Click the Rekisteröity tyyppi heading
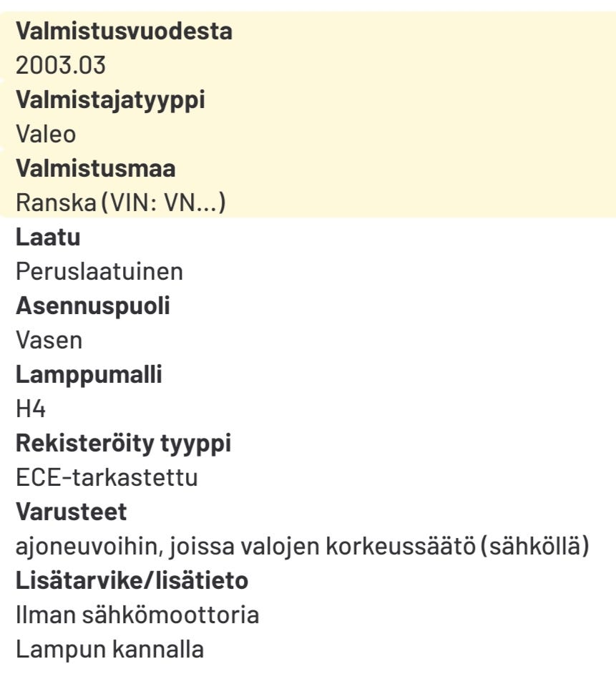Screen dimensions: 616x679 pyautogui.click(x=123, y=444)
